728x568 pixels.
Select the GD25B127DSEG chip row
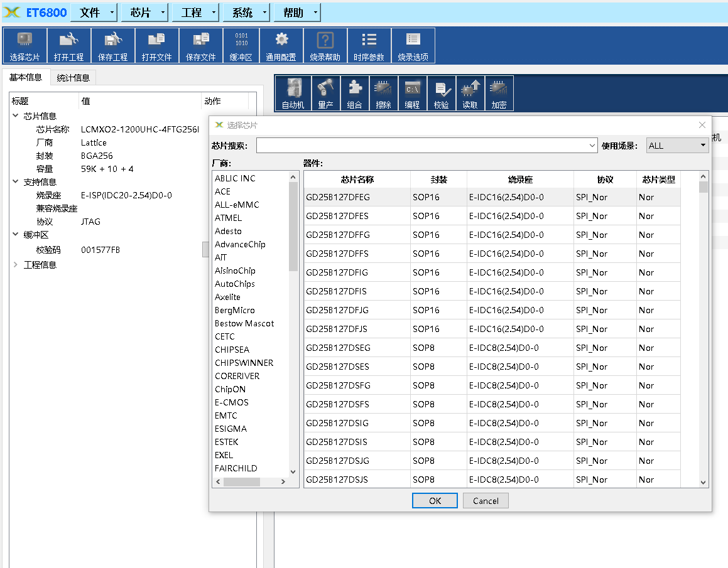pos(338,348)
